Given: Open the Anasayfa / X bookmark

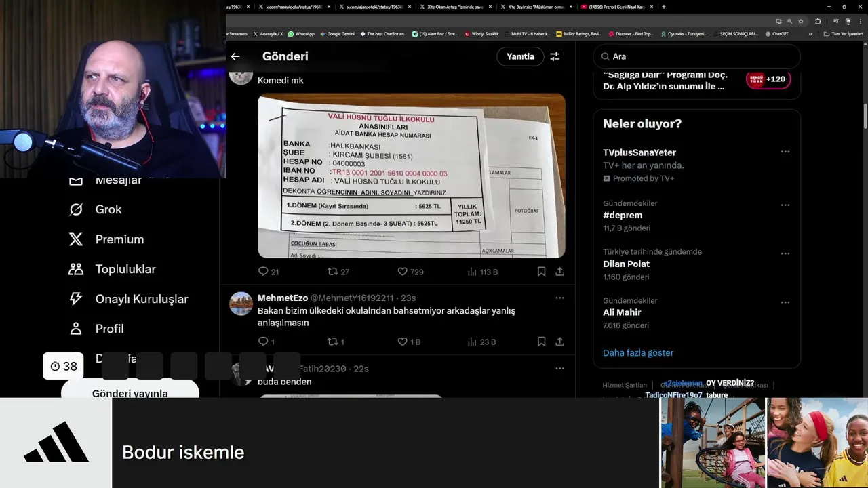Looking at the screenshot, I should (x=268, y=33).
